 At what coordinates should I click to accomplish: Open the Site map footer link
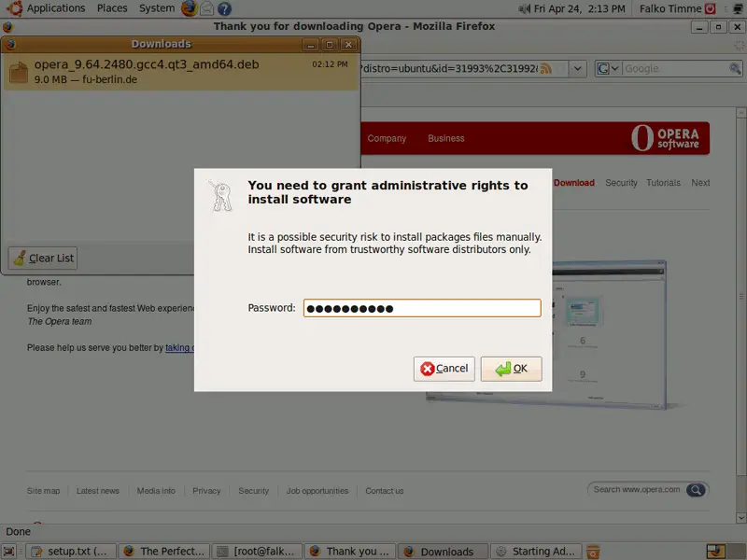[x=43, y=491]
